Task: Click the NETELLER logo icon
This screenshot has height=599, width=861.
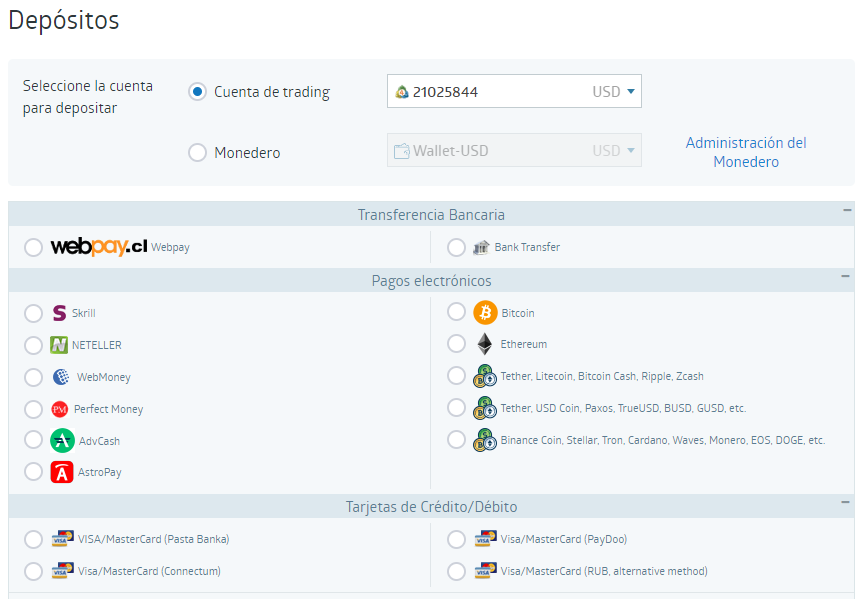Action: pos(60,345)
